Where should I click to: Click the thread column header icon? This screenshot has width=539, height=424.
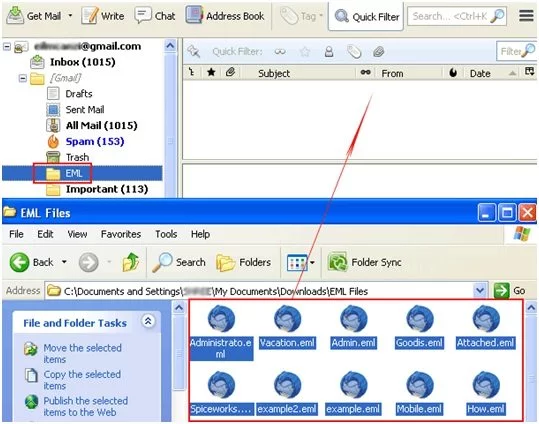point(191,73)
